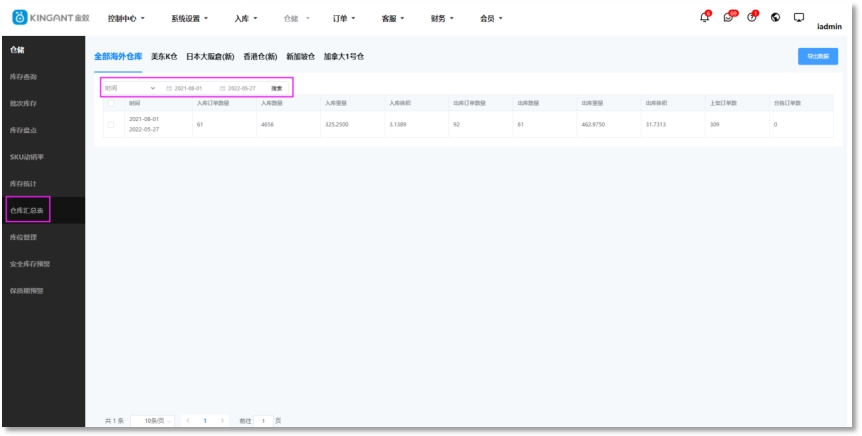Click the help question-mark icon
Screen dimensions: 862x436
[752, 18]
